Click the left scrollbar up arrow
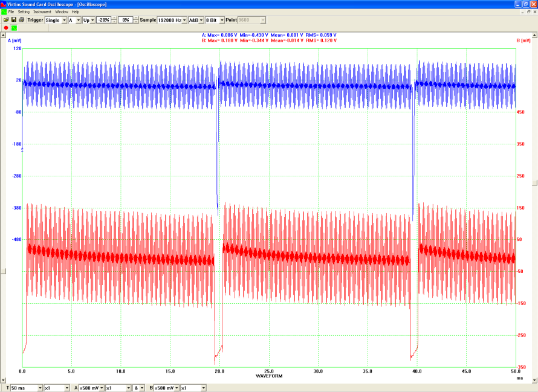This screenshot has width=538, height=392. [x=3, y=35]
